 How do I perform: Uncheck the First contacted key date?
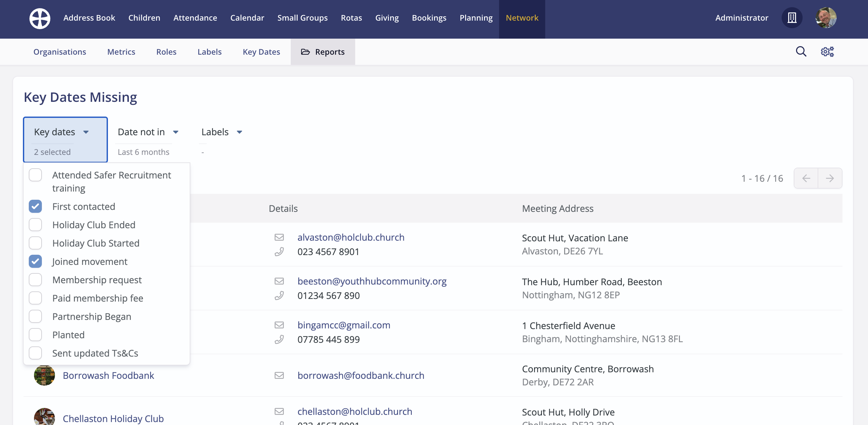click(35, 206)
